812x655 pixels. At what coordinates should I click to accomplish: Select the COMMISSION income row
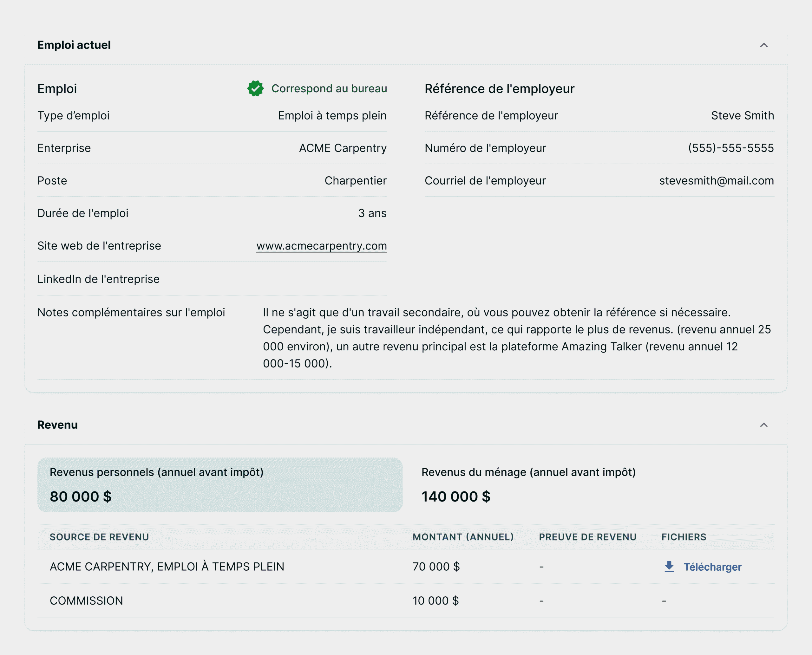tap(87, 601)
